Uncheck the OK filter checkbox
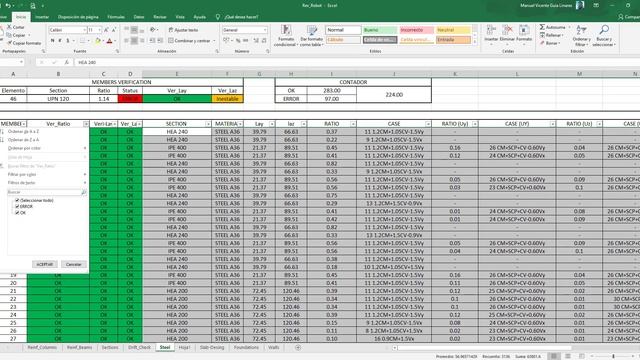 [x=17, y=213]
